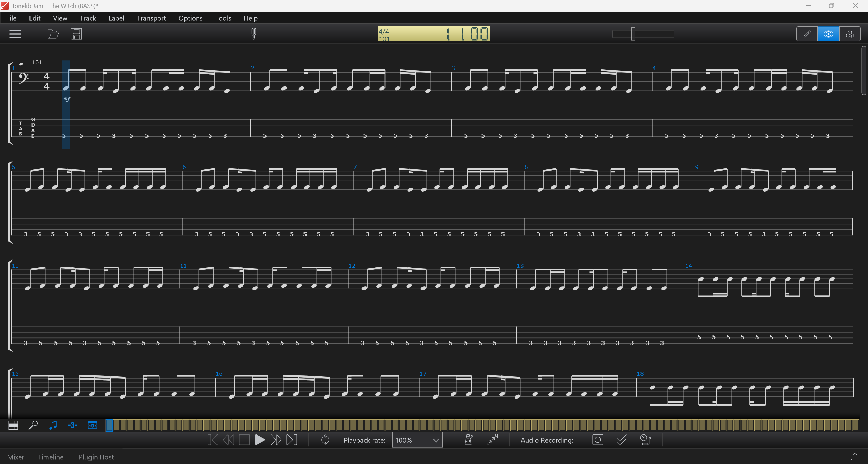868x464 pixels.
Task: Click measure number 18 label
Action: tap(640, 374)
